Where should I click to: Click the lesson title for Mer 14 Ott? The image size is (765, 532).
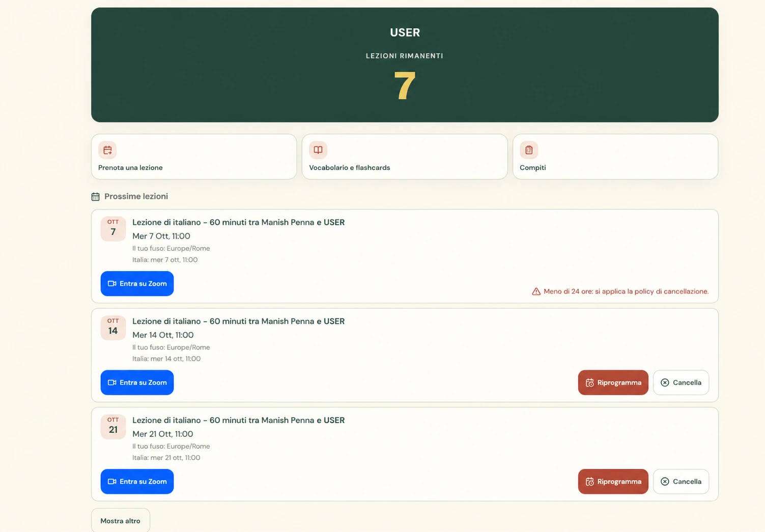239,321
